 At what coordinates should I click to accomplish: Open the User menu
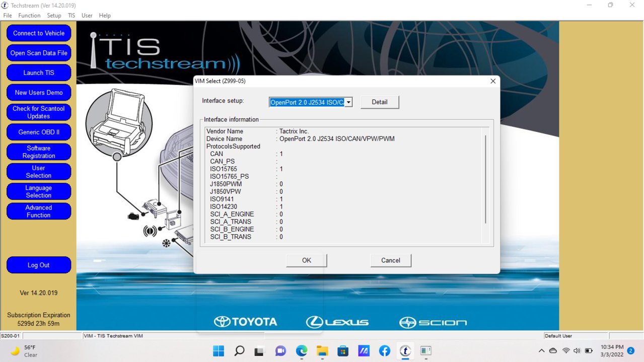(87, 16)
